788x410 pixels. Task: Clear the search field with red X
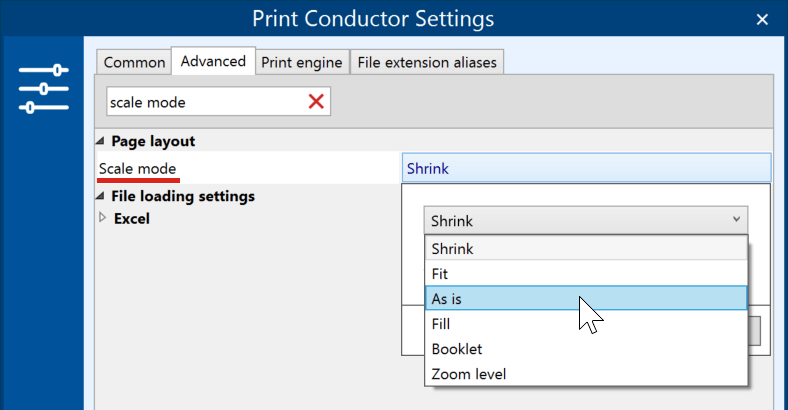click(x=316, y=102)
